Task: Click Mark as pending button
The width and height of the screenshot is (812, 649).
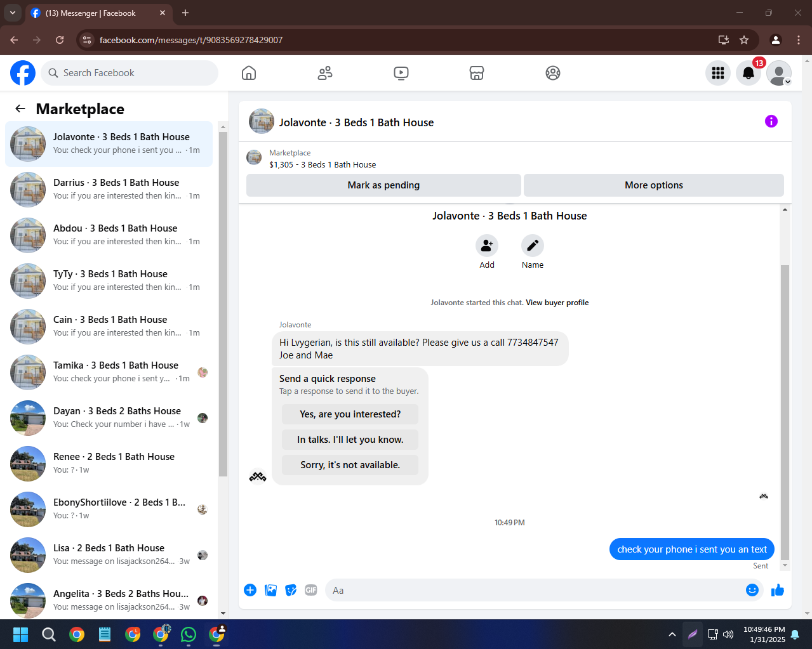Action: click(383, 185)
